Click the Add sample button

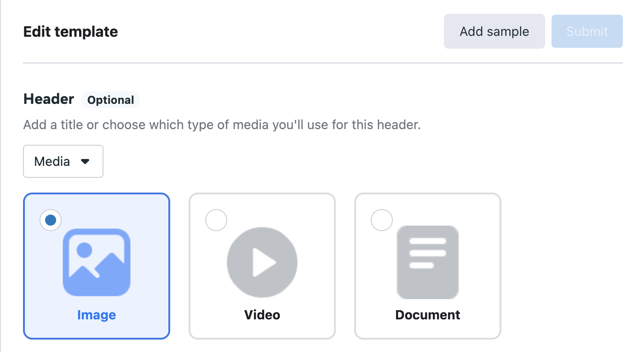(494, 31)
